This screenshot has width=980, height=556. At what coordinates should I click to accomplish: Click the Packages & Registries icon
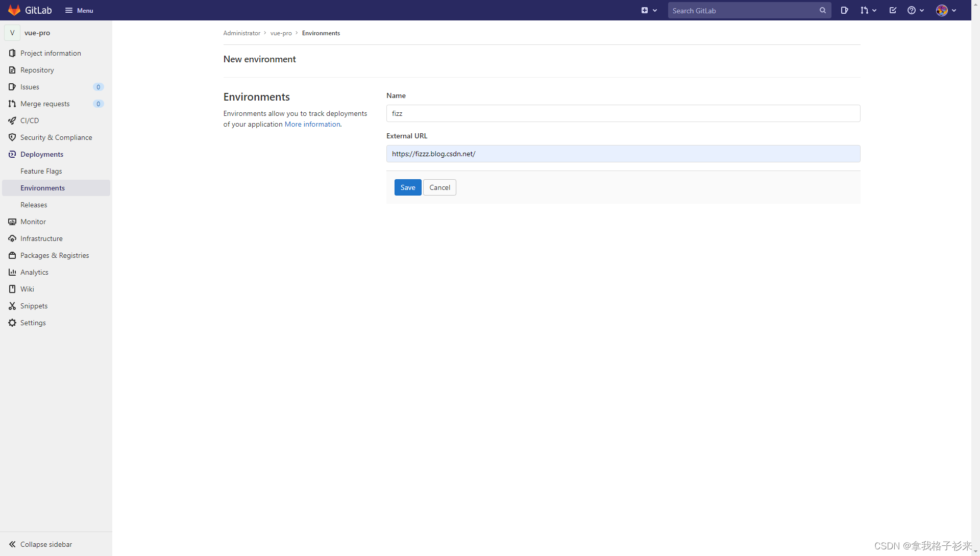tap(12, 255)
